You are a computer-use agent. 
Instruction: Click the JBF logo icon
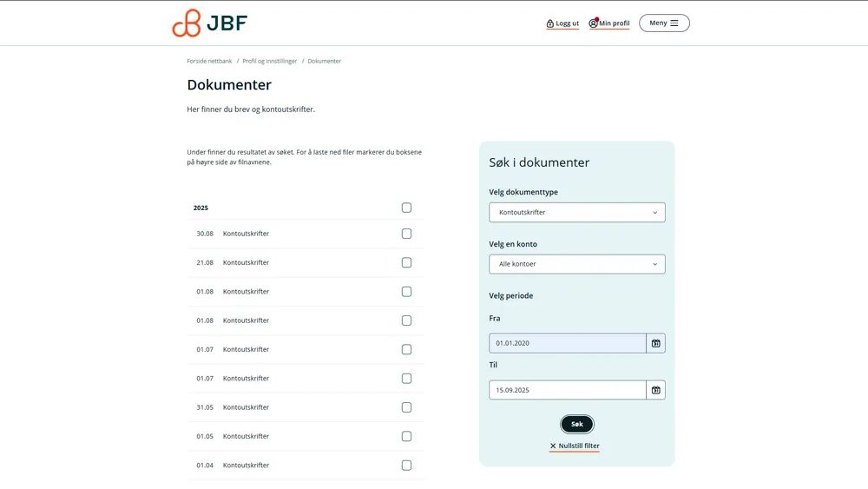click(186, 23)
